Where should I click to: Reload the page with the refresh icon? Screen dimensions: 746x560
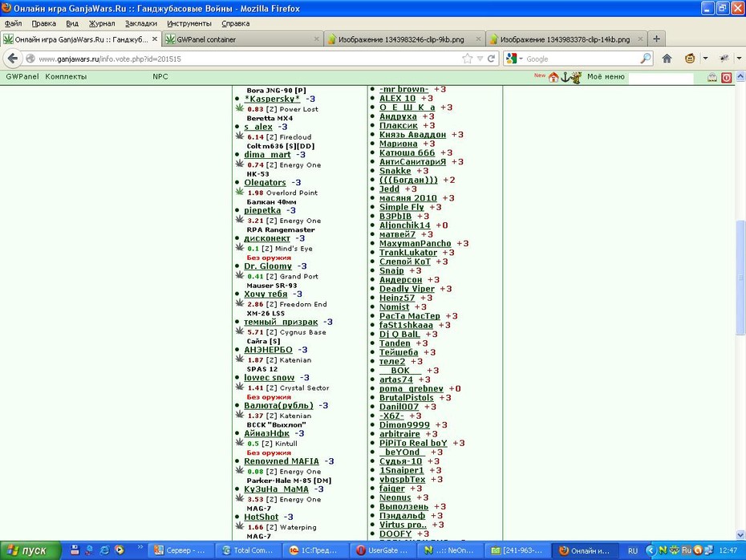coord(491,59)
